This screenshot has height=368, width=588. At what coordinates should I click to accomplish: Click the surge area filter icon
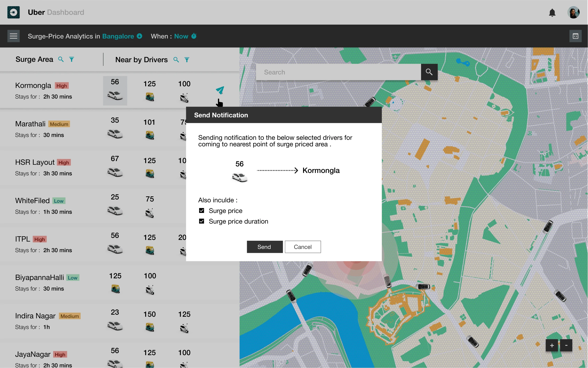(72, 59)
